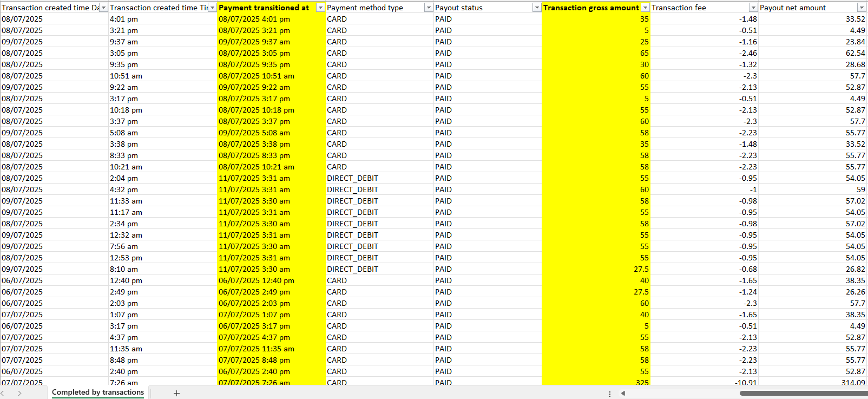Image resolution: width=868 pixels, height=399 pixels.
Task: Select the Transaction fee header cell
Action: pos(704,8)
